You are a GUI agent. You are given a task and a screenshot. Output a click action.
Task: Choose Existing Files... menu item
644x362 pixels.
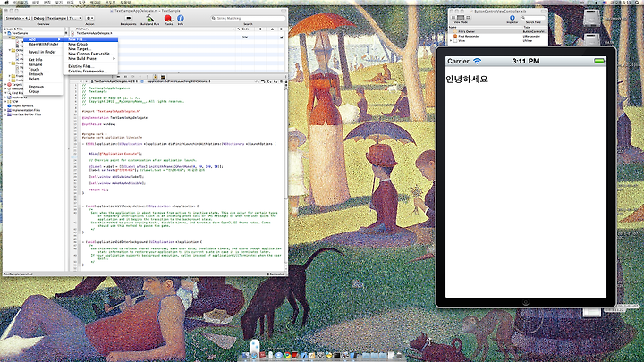90,66
